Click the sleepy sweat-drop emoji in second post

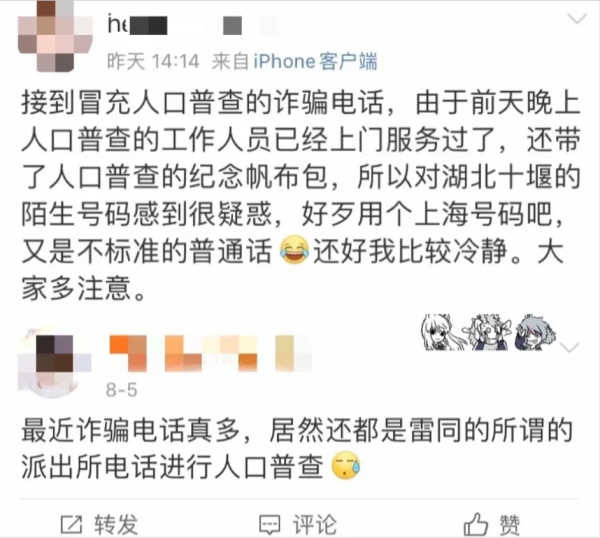(x=346, y=466)
